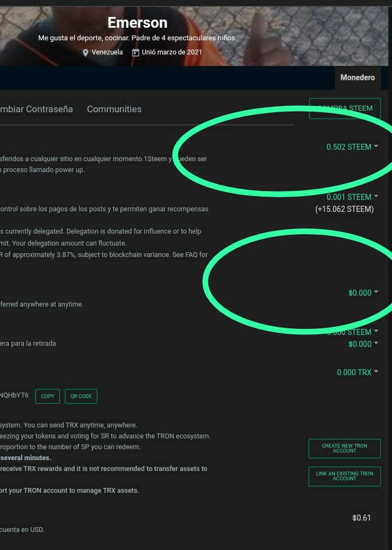This screenshot has height=550, width=392.
Task: Click Link an Existing TRON Account button
Action: 345,476
